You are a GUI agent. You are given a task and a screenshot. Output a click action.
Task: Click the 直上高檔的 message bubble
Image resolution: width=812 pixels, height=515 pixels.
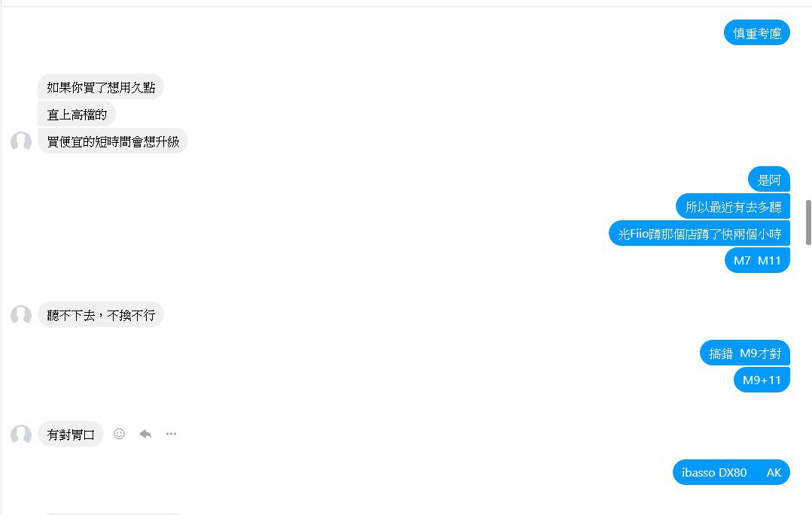tap(77, 114)
